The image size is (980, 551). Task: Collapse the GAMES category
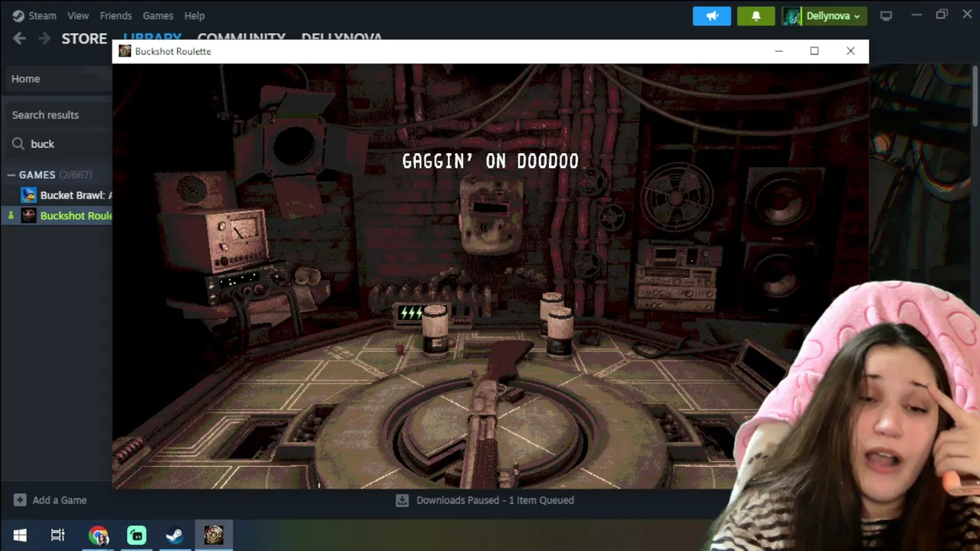(x=11, y=175)
